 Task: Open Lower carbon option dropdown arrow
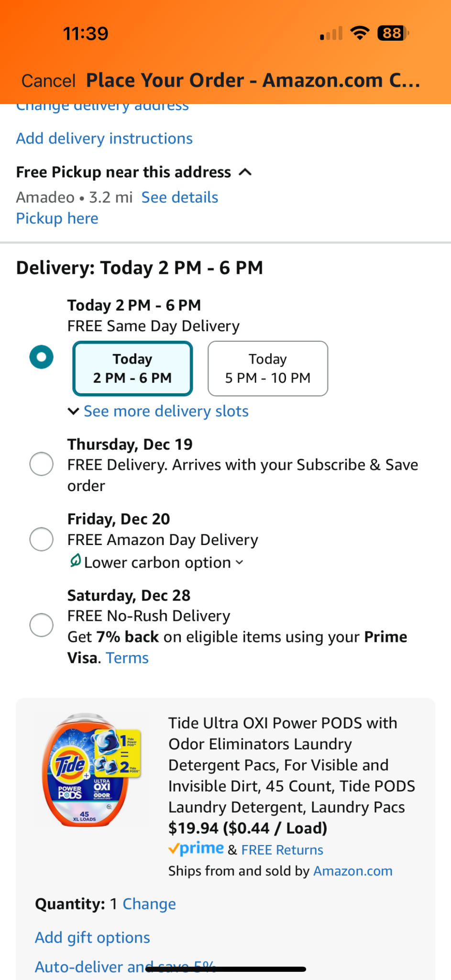pyautogui.click(x=240, y=562)
